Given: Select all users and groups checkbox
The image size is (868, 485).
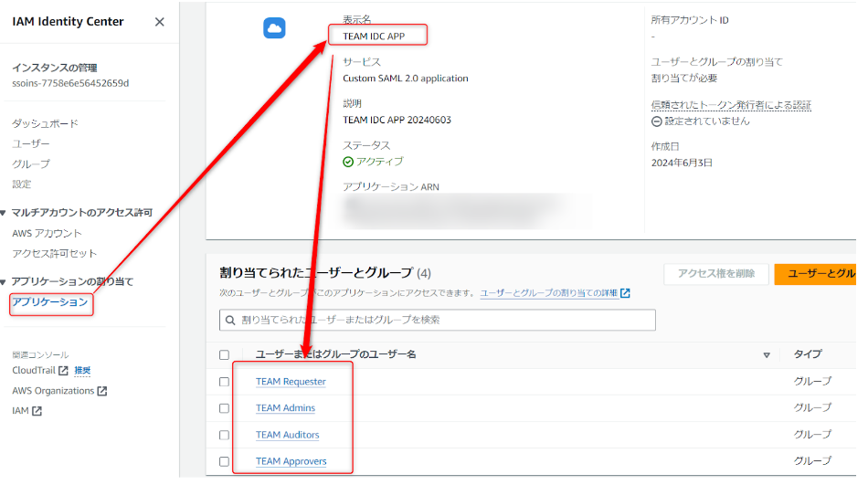Looking at the screenshot, I should click(224, 355).
